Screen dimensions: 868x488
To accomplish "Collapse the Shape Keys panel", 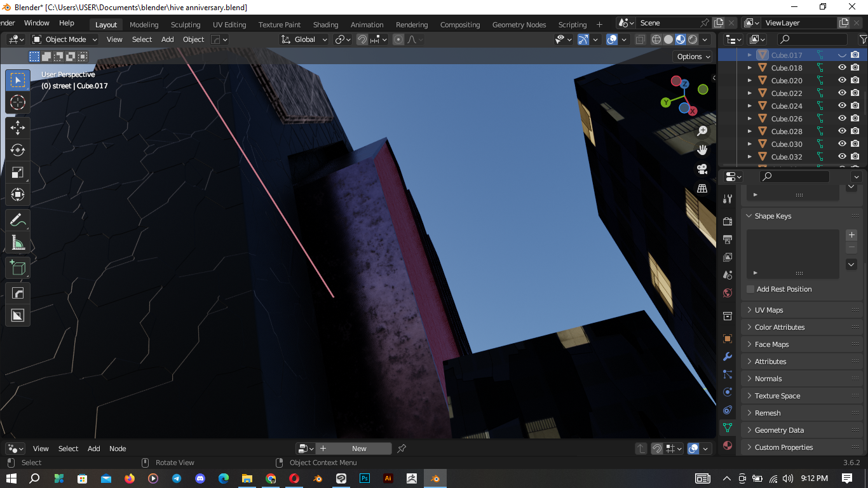I will point(803,216).
